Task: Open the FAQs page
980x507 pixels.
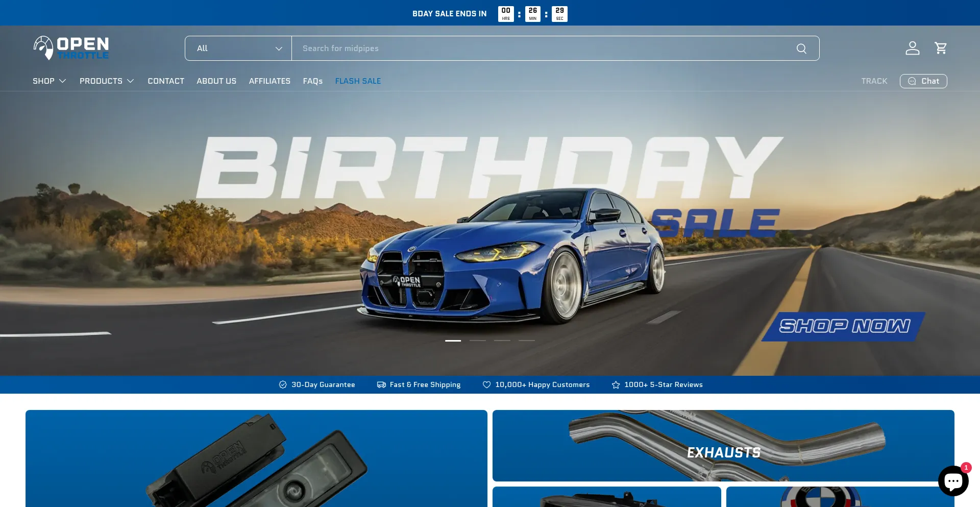Action: pyautogui.click(x=312, y=81)
